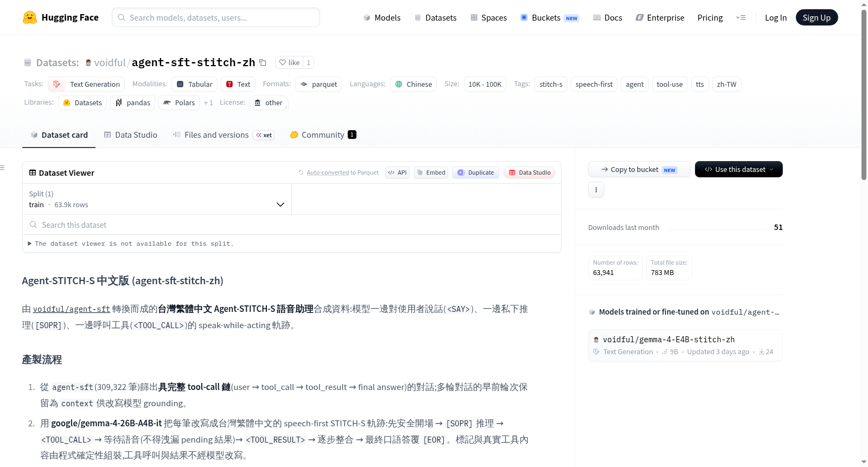Click the Embed button
The height and width of the screenshot is (467, 868).
tap(431, 172)
